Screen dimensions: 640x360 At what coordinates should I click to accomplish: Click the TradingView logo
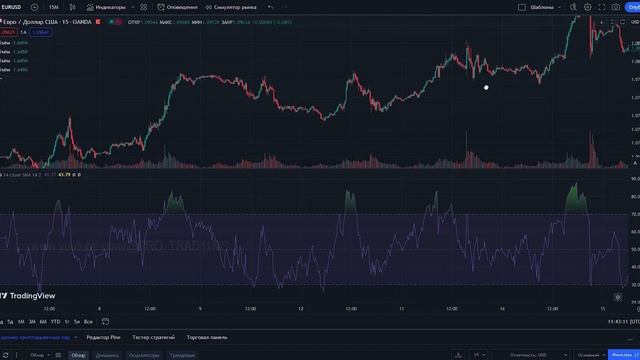(x=28, y=296)
